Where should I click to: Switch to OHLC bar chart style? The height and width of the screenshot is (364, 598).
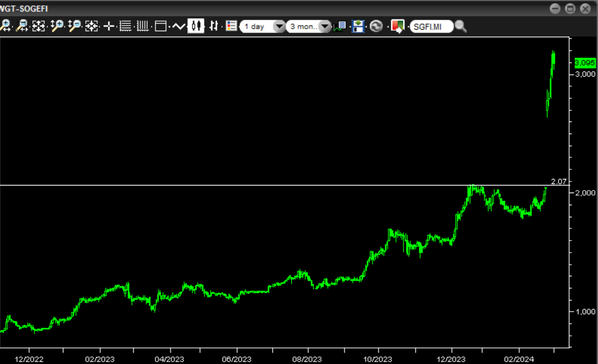click(214, 26)
